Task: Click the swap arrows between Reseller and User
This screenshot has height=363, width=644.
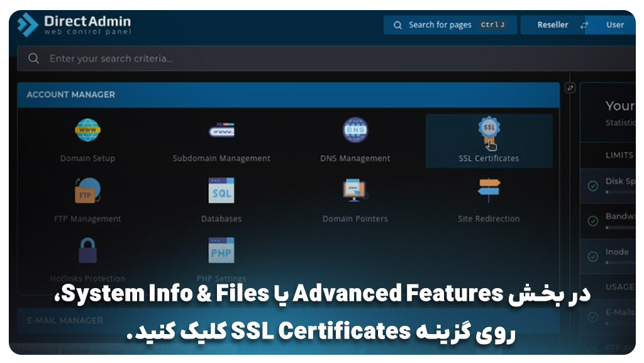Action: tap(584, 25)
